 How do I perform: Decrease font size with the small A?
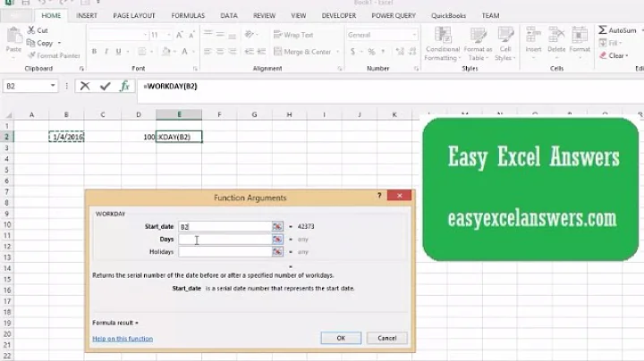click(x=191, y=35)
